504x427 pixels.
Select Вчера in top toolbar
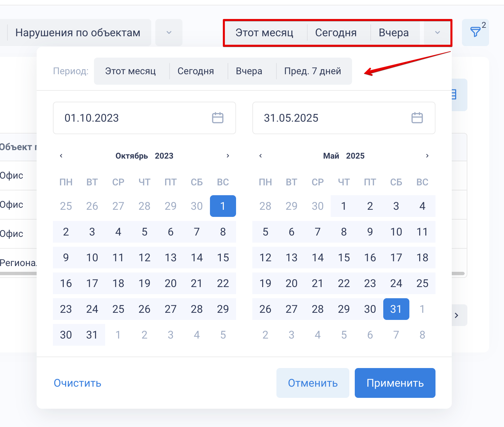[394, 33]
